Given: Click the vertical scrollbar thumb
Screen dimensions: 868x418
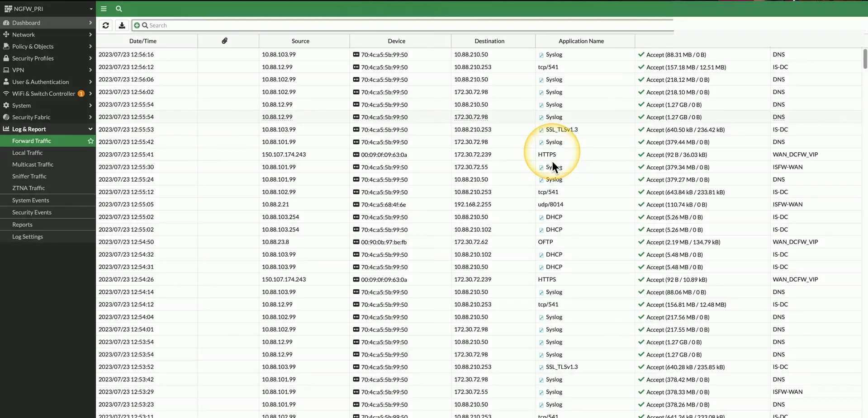Looking at the screenshot, I should click(865, 59).
